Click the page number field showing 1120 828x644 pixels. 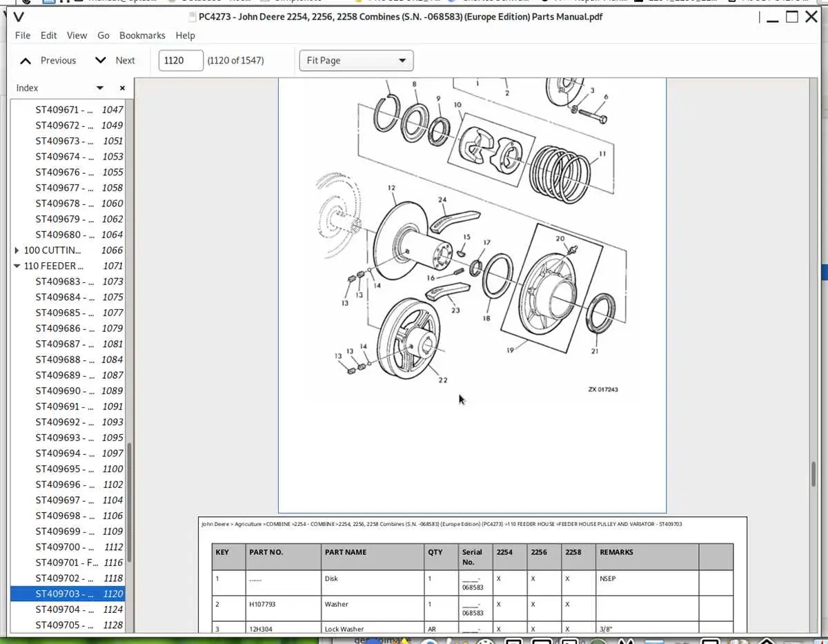coord(181,61)
